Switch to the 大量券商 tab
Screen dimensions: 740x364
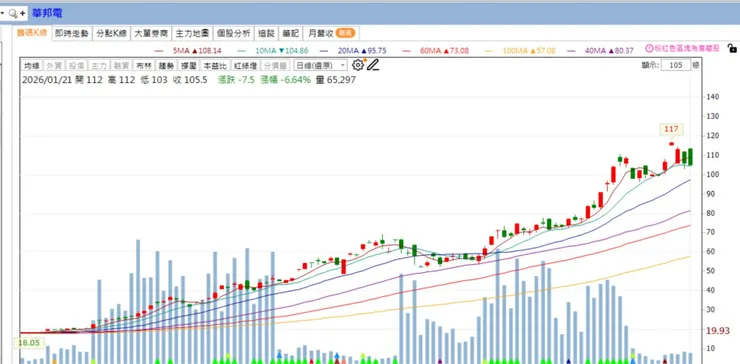pos(151,34)
